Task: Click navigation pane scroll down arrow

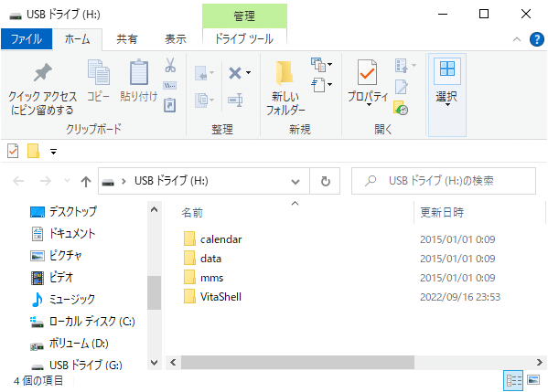Action: point(154,363)
